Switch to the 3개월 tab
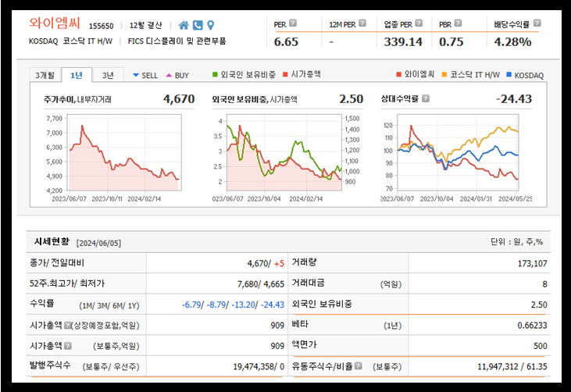Image resolution: width=571 pixels, height=392 pixels. tap(45, 75)
